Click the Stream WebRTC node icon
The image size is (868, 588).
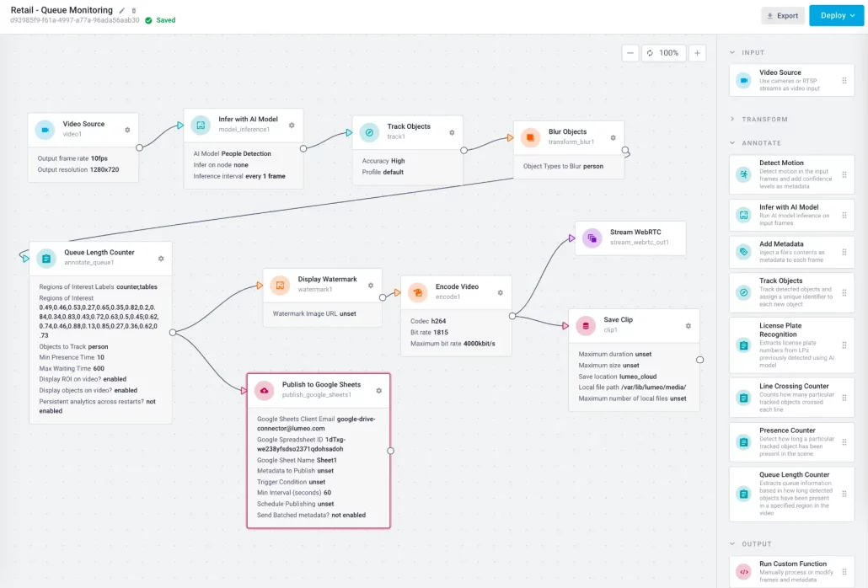coord(592,238)
